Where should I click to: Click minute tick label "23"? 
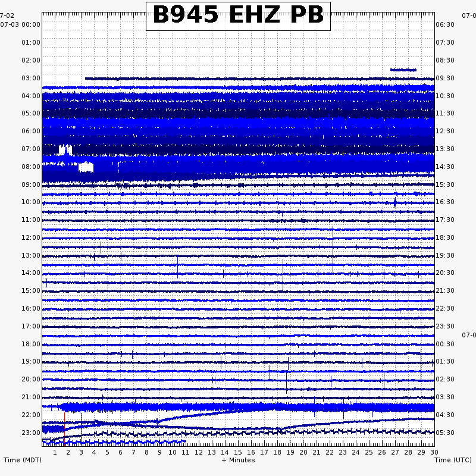pyautogui.click(x=343, y=452)
